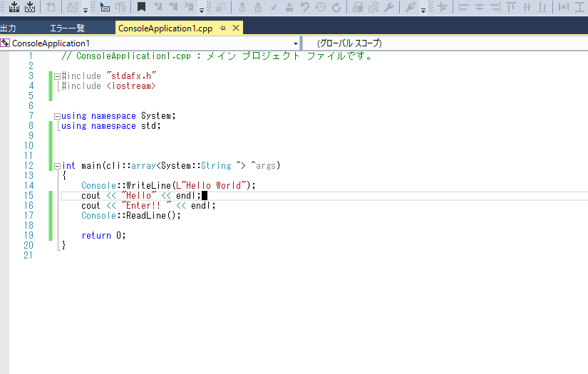Click the greyed document arrow icon
The height and width of the screenshot is (374, 588).
(51, 7)
